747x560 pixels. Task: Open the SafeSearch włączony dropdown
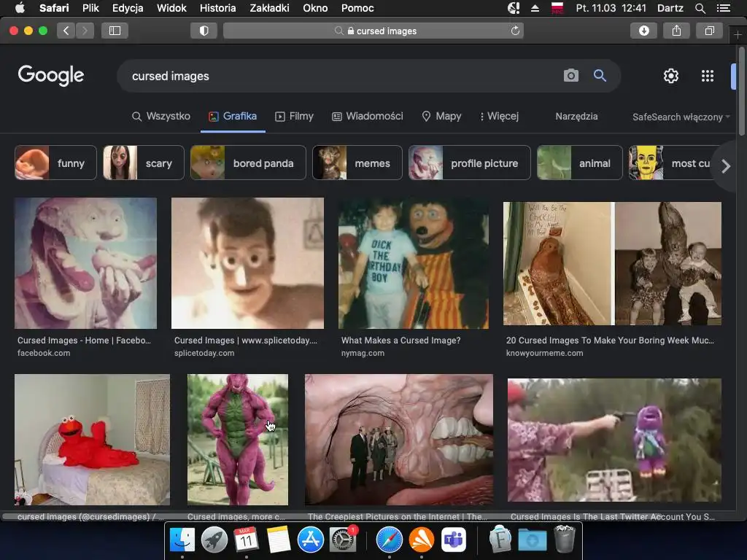tap(681, 117)
